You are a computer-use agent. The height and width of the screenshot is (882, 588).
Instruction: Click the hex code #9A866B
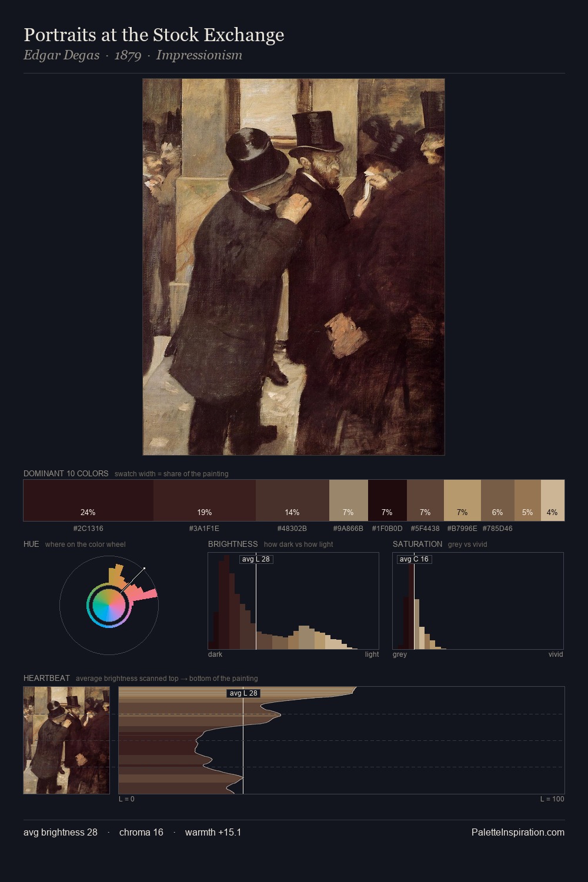pyautogui.click(x=348, y=529)
